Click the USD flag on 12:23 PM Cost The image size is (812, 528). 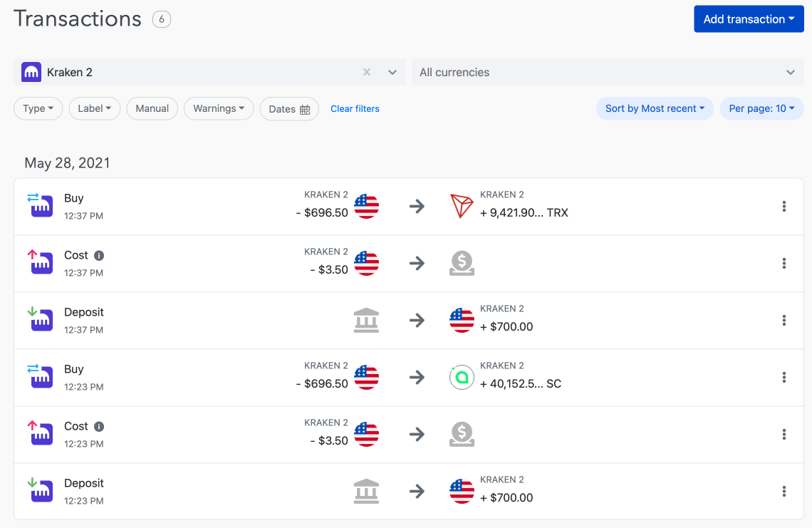tap(367, 434)
